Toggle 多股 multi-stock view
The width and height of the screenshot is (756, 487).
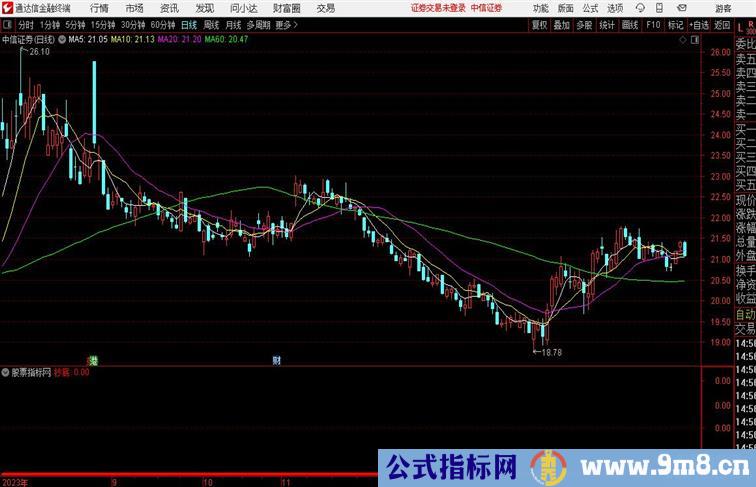[x=584, y=24]
